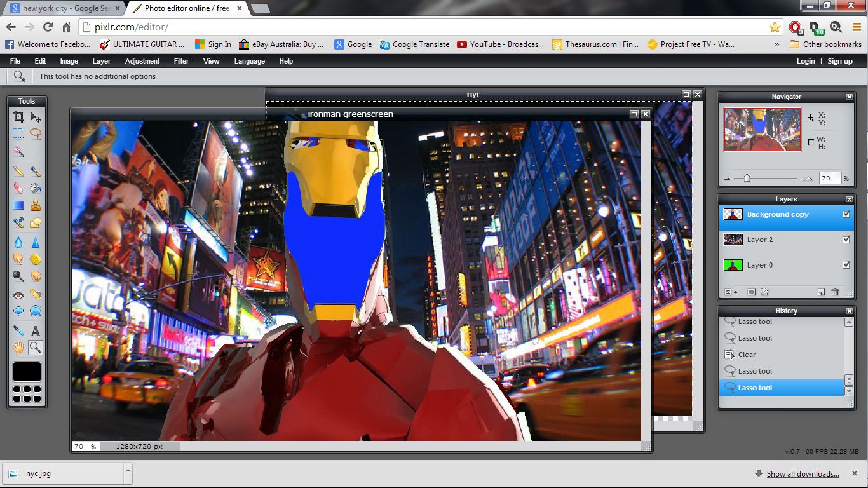Image resolution: width=868 pixels, height=488 pixels.
Task: Select the Blur tool
Action: [18, 242]
